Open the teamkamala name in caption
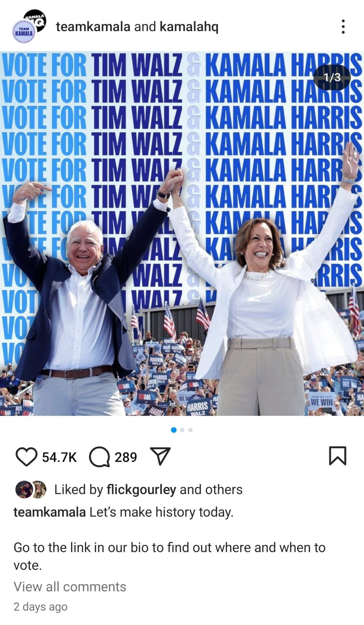Viewport: 364px width, 625px height. [x=50, y=512]
